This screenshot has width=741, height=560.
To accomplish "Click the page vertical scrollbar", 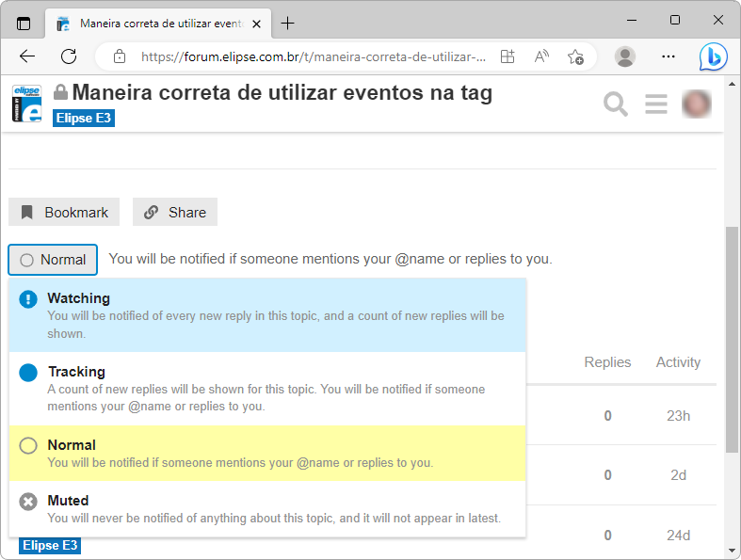I will (x=732, y=339).
